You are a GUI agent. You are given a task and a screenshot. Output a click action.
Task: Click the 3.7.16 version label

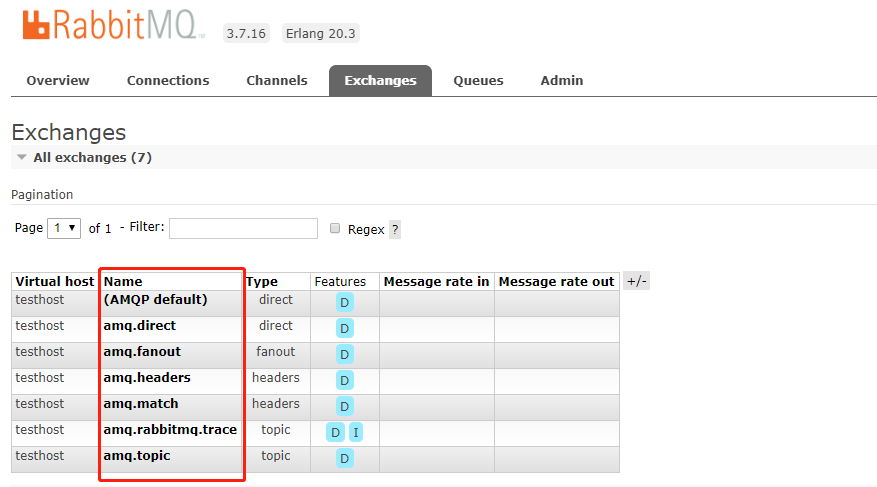click(246, 34)
